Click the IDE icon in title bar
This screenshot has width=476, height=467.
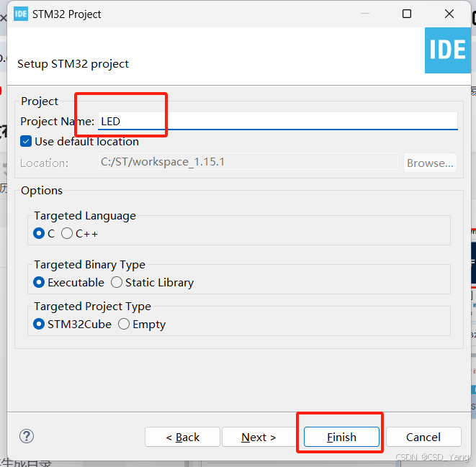pos(21,14)
